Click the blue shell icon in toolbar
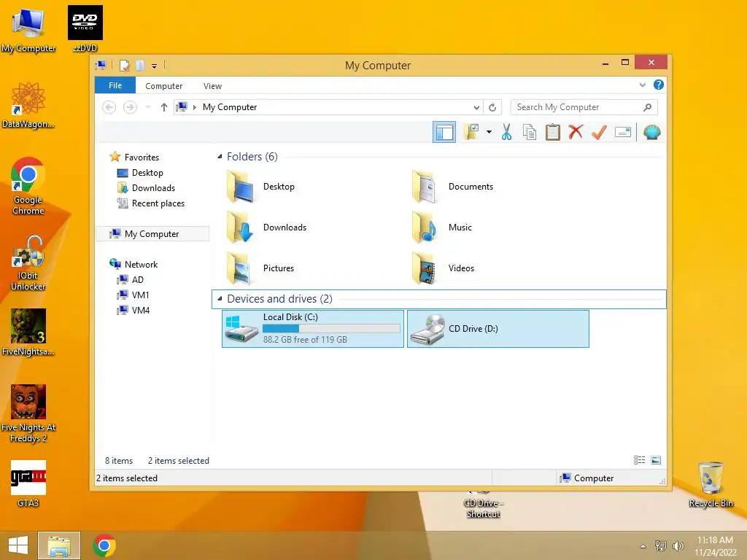This screenshot has width=747, height=560. tap(651, 132)
